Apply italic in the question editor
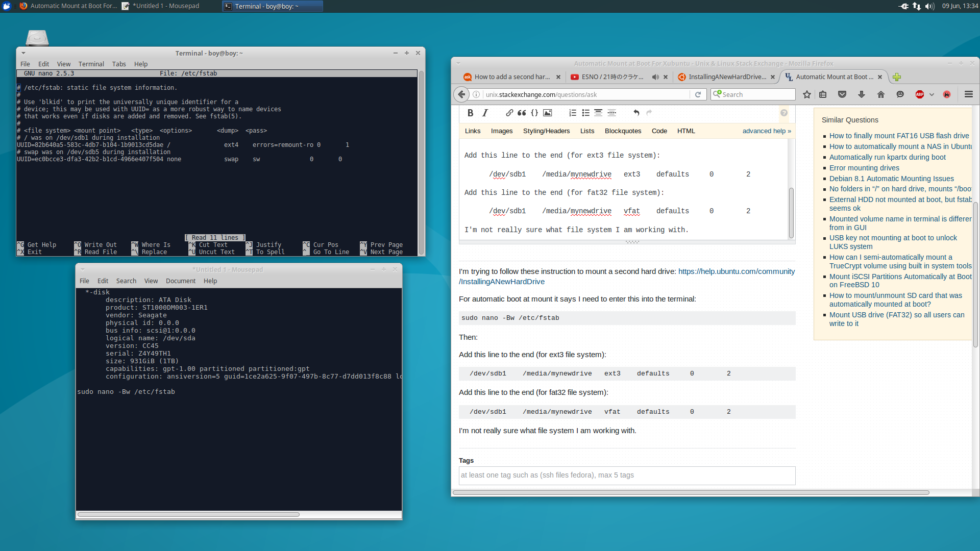Screen dimensions: 980x551 point(485,113)
